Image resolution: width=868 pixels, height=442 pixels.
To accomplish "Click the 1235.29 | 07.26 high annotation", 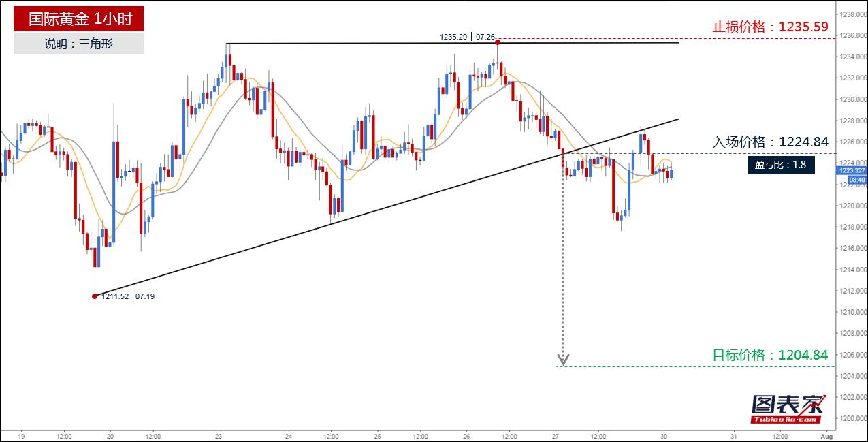I will pyautogui.click(x=466, y=37).
